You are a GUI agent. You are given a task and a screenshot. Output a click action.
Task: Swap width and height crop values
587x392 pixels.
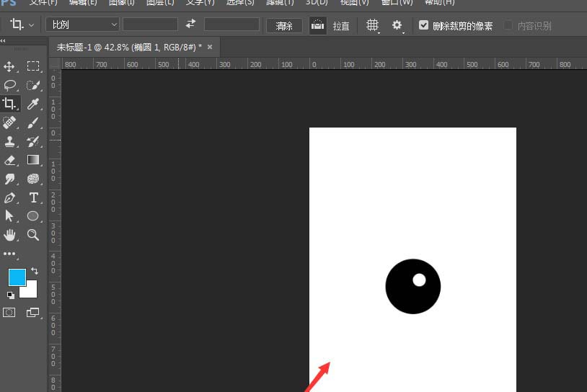pos(190,24)
